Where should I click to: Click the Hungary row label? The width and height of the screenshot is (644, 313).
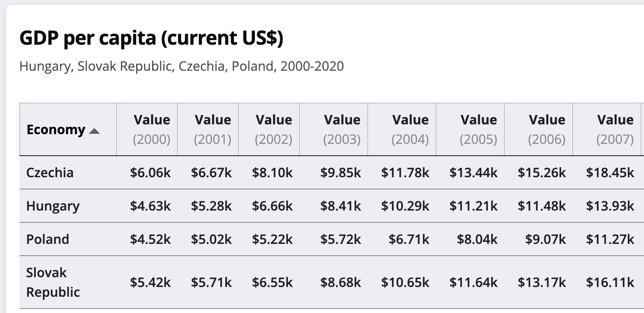53,206
